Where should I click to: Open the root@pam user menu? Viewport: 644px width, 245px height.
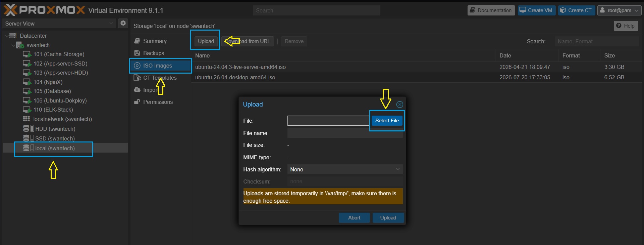click(619, 10)
